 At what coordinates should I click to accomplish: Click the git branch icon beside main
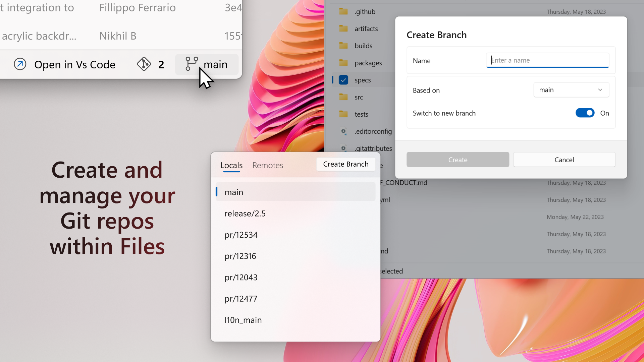tap(192, 64)
